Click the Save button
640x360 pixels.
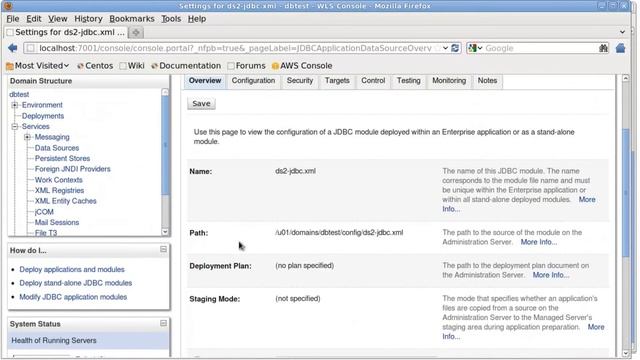coord(201,104)
